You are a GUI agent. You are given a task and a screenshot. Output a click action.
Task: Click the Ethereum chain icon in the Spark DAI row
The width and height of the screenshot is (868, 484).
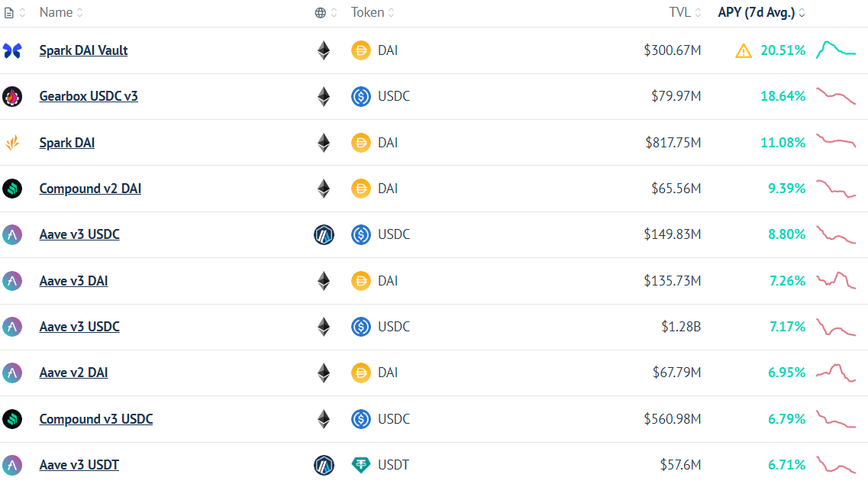click(x=324, y=143)
